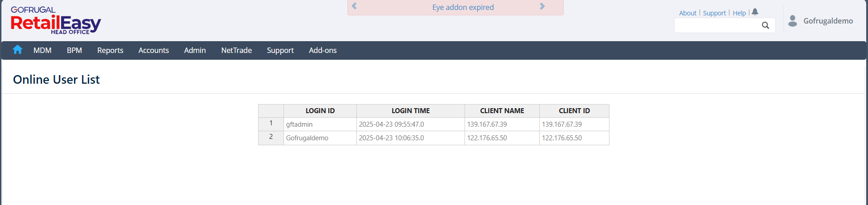
Task: Click the home icon in navigation bar
Action: tap(18, 50)
